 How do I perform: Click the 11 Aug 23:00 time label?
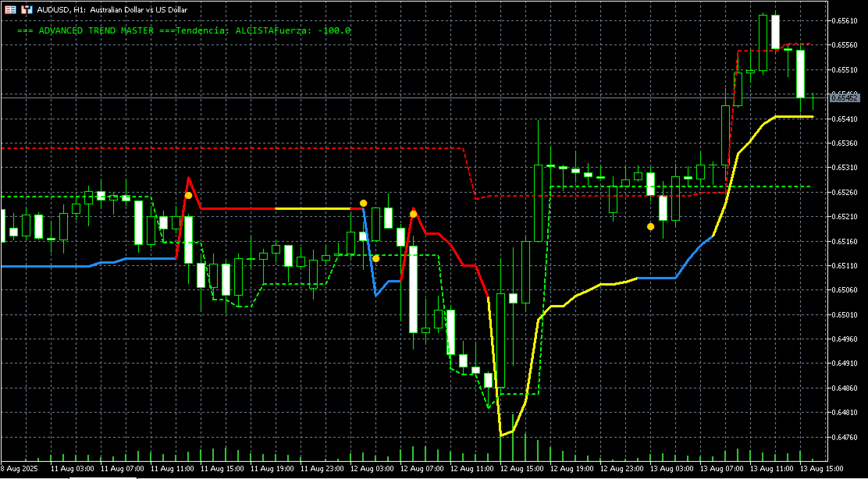(322, 469)
